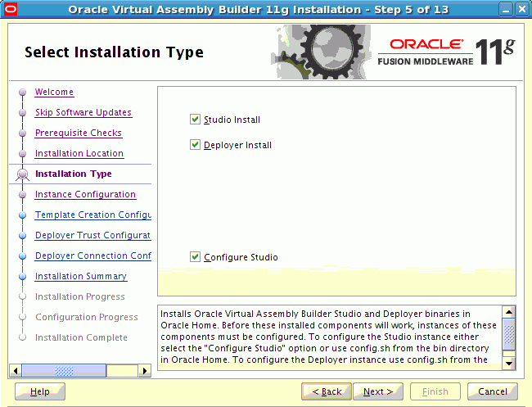Screen dimensions: 532x407
Task: Click the Deployer Trust bullet icon
Action: (23, 235)
